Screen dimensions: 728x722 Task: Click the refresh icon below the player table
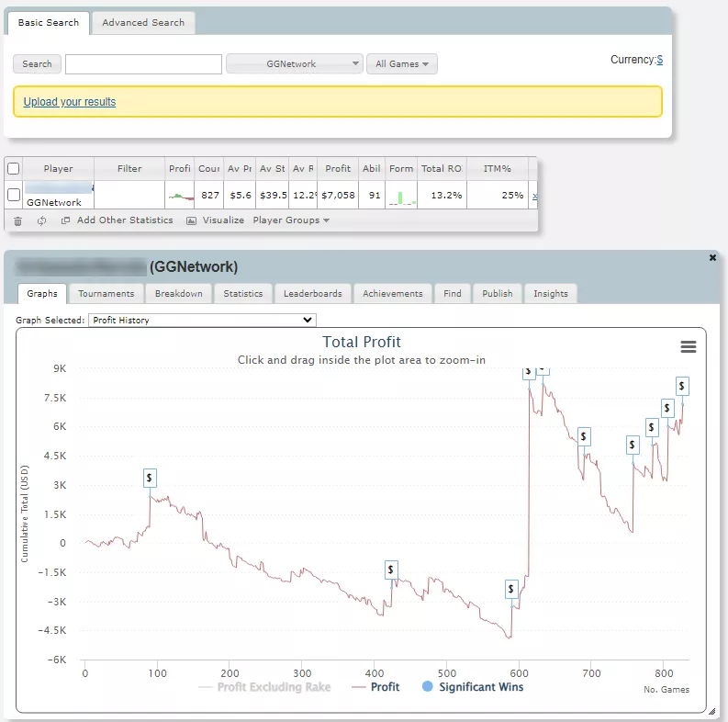(x=41, y=220)
